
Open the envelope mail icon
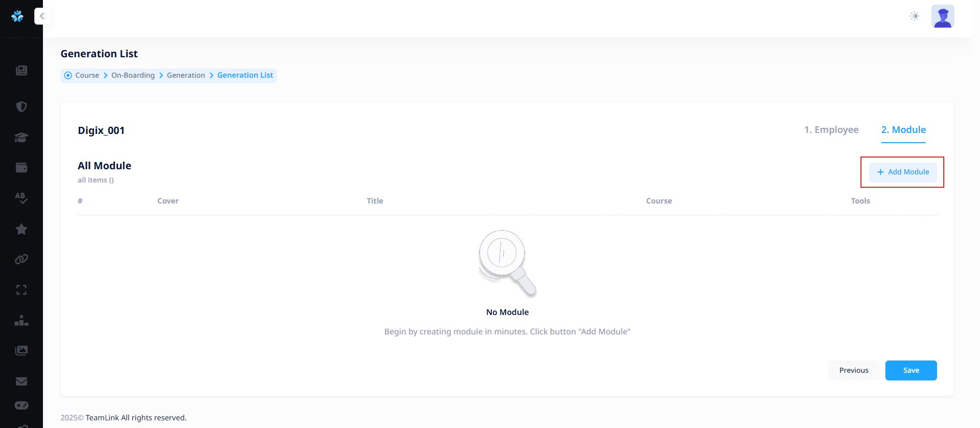(x=21, y=381)
